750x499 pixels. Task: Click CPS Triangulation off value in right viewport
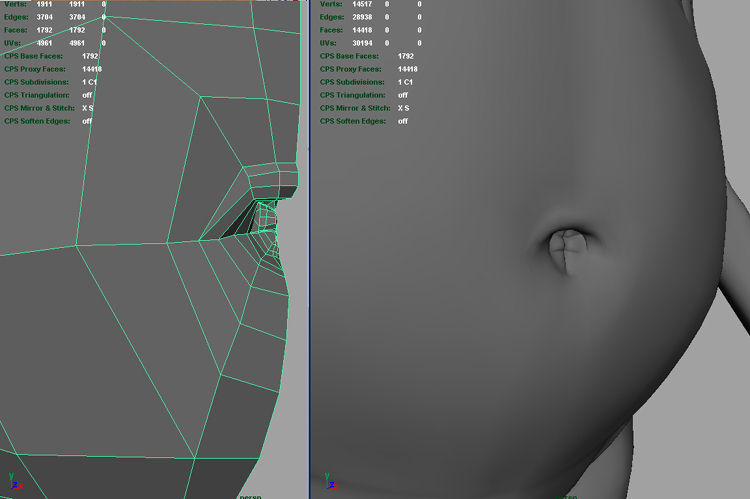tap(403, 95)
